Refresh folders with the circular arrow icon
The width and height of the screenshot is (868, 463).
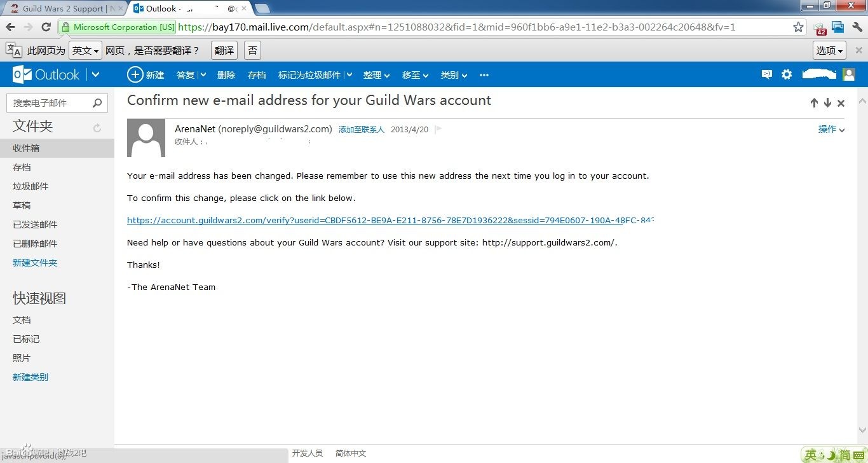click(x=97, y=128)
